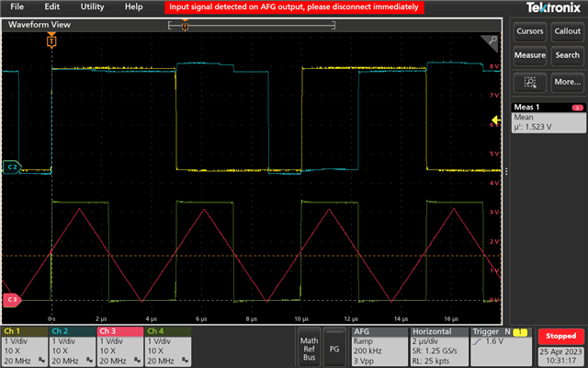This screenshot has height=368, width=588.
Task: Select the C2 waveform handle
Action: coord(12,167)
